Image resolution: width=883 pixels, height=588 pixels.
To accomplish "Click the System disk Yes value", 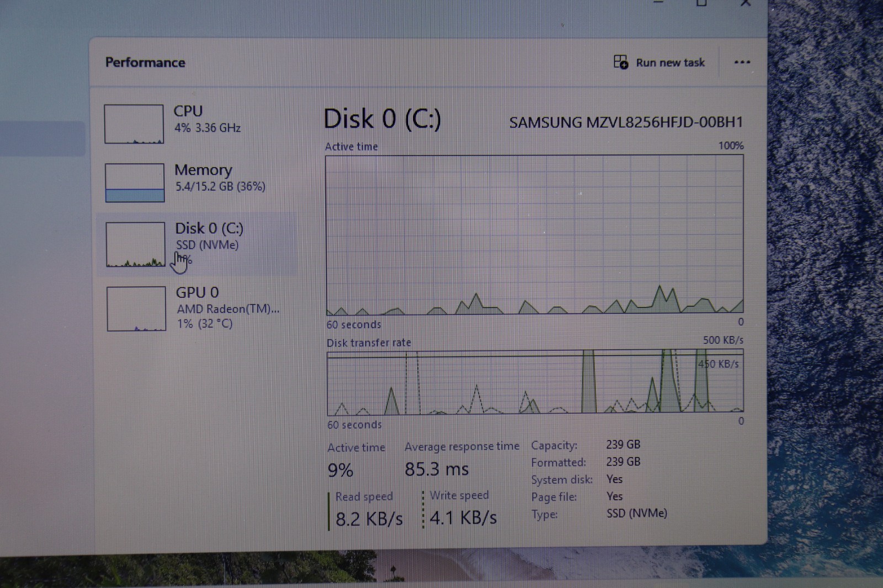I will (x=614, y=479).
